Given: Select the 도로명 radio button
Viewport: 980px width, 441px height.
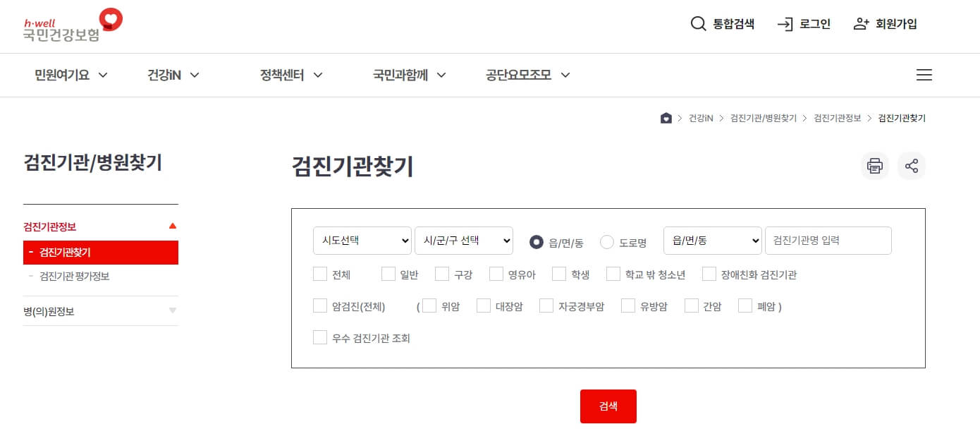Looking at the screenshot, I should [x=606, y=241].
